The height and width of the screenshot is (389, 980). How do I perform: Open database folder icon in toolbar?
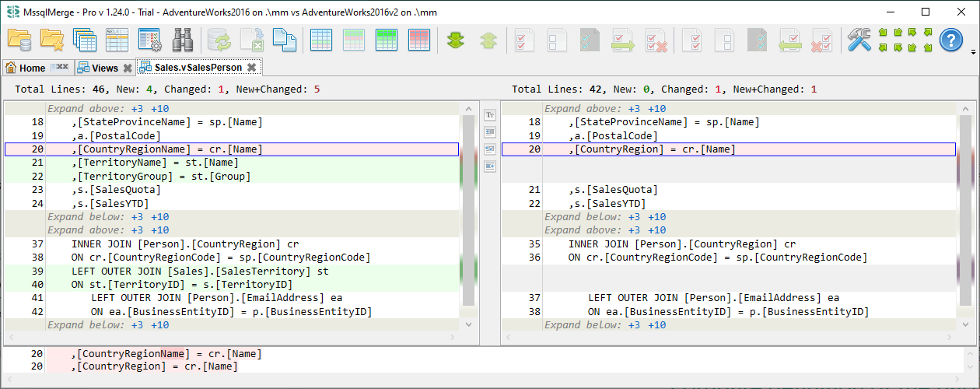tap(19, 40)
